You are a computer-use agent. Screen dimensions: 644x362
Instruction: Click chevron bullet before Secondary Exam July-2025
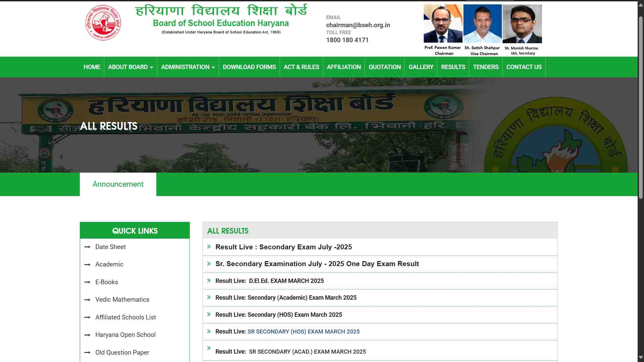tap(209, 247)
